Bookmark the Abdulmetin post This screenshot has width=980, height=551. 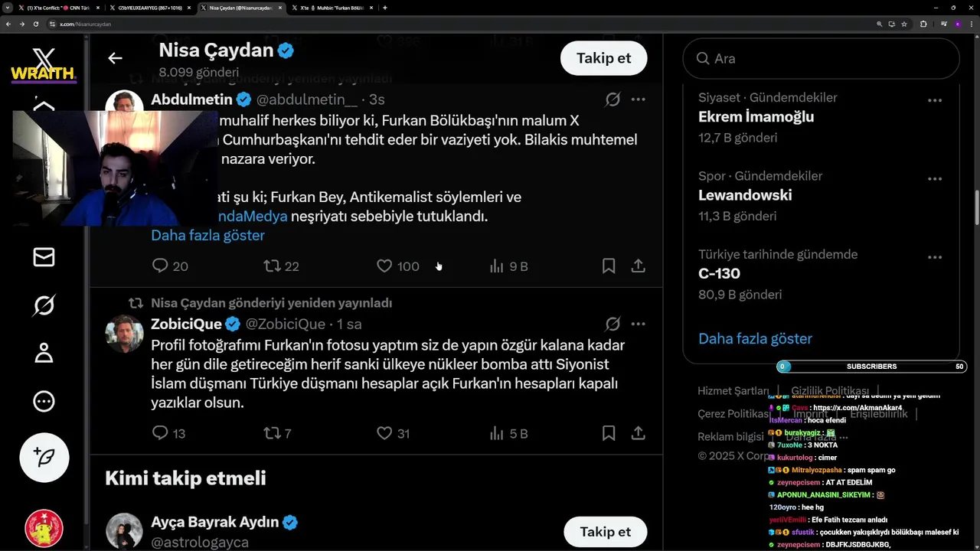point(609,266)
